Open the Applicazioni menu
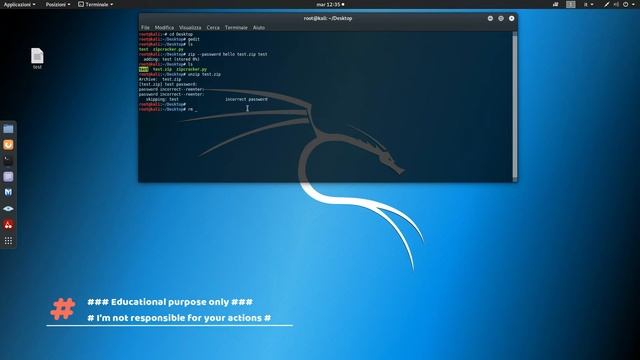This screenshot has height=360, width=640. coord(19,4)
